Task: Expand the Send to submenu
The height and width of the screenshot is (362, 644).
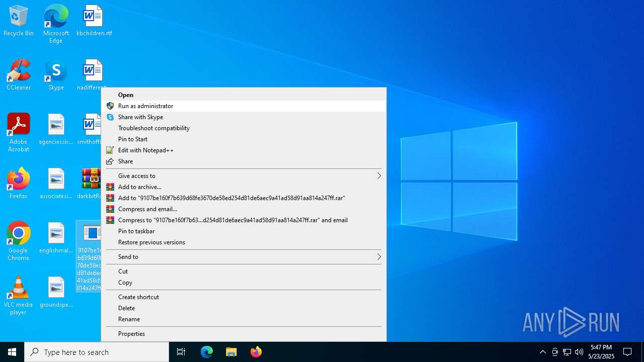Action: (x=244, y=257)
